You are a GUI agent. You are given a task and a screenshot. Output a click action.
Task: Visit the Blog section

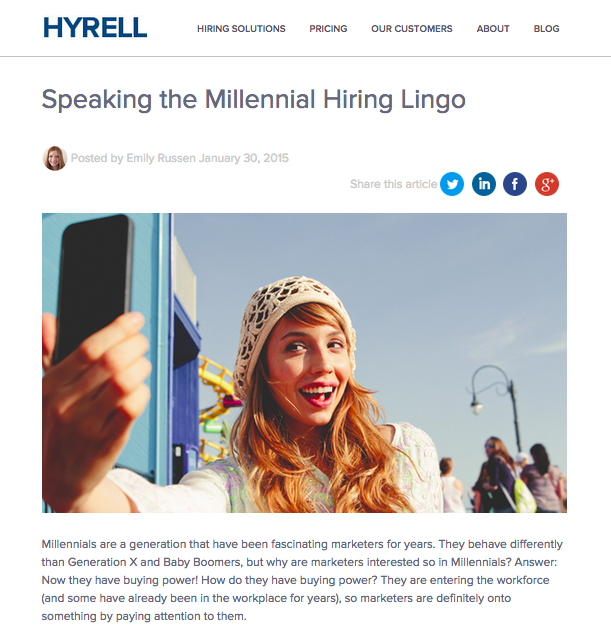546,29
